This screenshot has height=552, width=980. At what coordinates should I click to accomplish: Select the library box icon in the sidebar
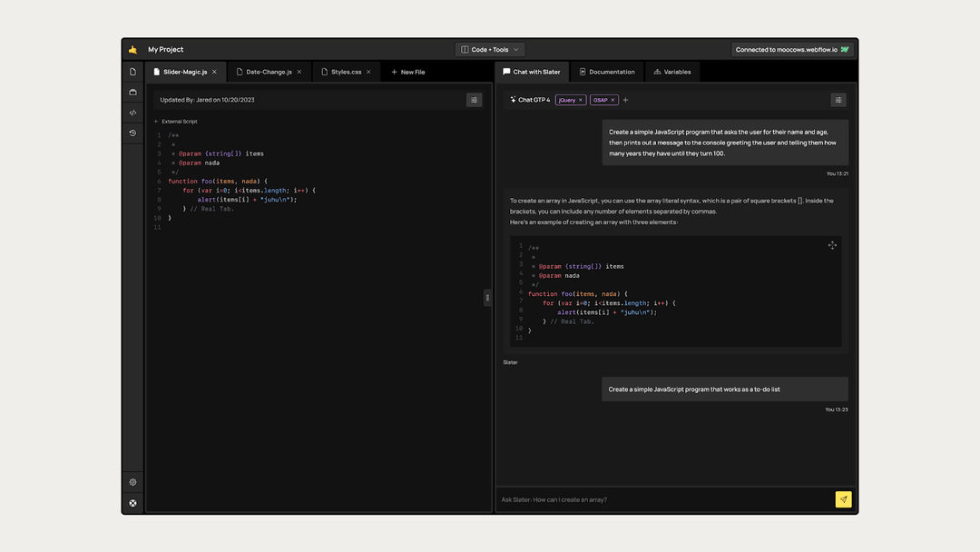pyautogui.click(x=132, y=92)
